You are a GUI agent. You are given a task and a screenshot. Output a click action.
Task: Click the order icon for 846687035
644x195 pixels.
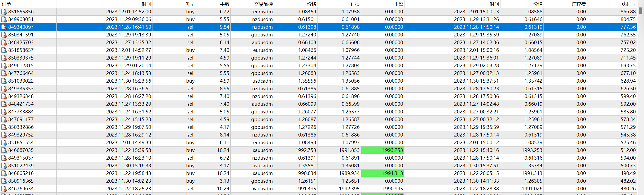click(x=4, y=150)
